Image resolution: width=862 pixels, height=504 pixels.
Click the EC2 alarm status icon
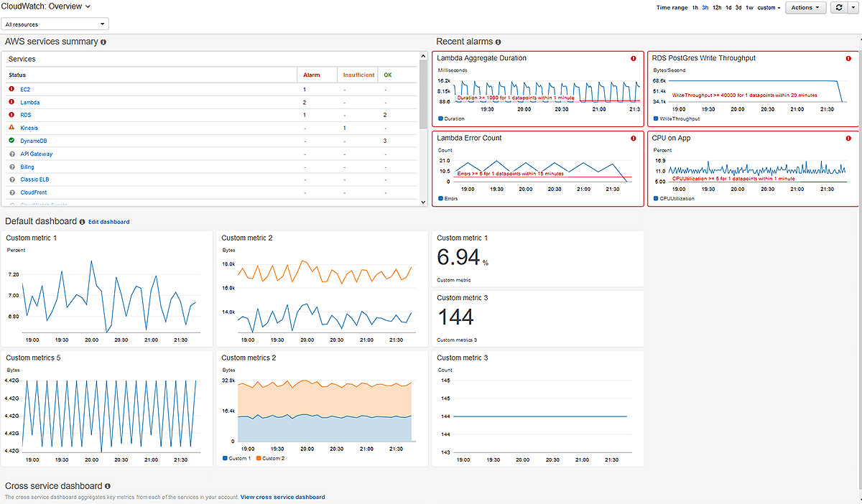[x=11, y=89]
